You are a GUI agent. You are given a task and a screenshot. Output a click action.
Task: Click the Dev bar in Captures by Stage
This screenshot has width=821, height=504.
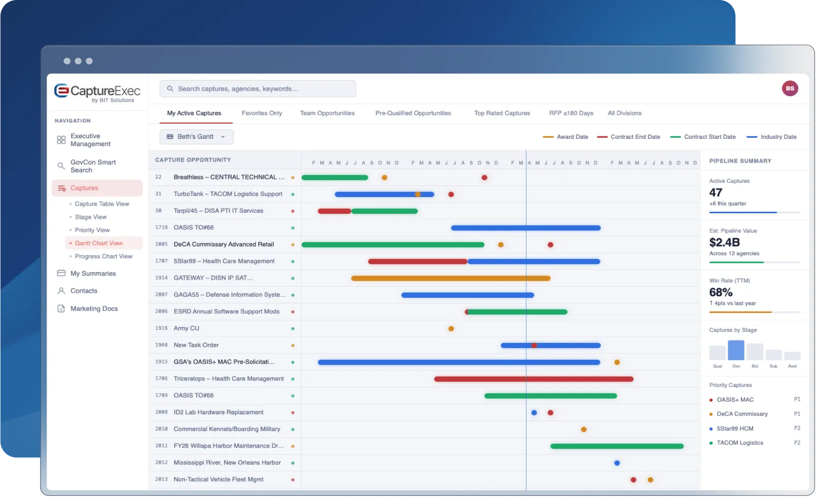coord(736,351)
